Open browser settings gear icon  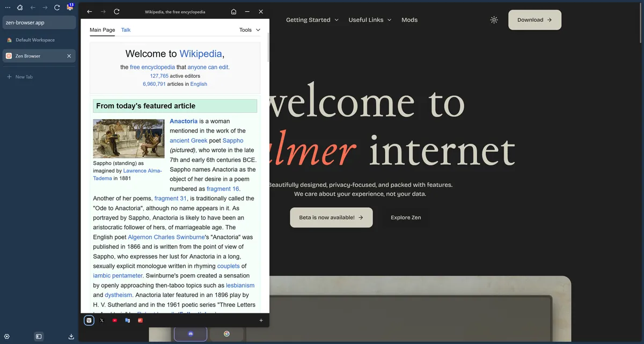[x=7, y=336]
